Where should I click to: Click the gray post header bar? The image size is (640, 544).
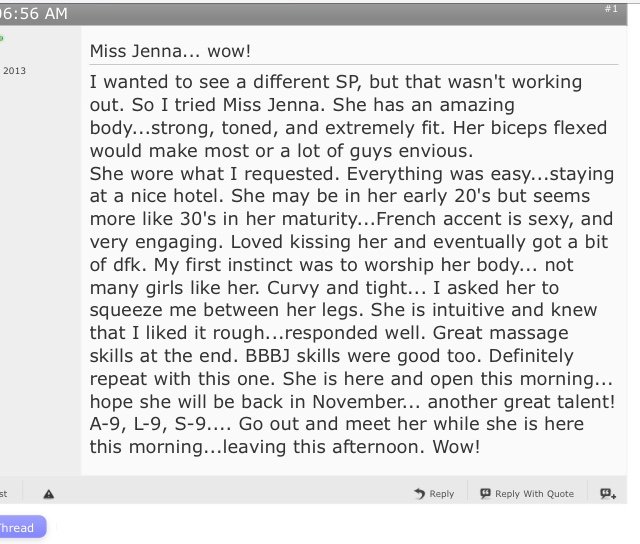[313, 14]
